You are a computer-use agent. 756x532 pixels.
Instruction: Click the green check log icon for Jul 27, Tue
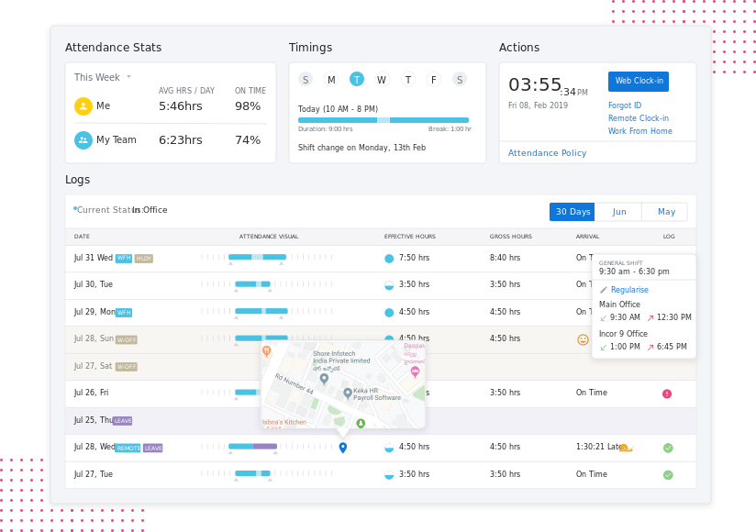coord(668,475)
